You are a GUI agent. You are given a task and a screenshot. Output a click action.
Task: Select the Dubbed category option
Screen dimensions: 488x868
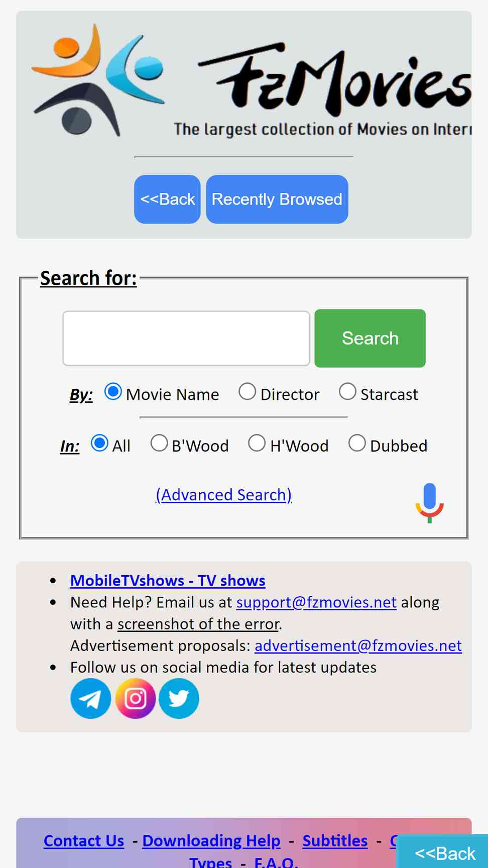click(357, 443)
